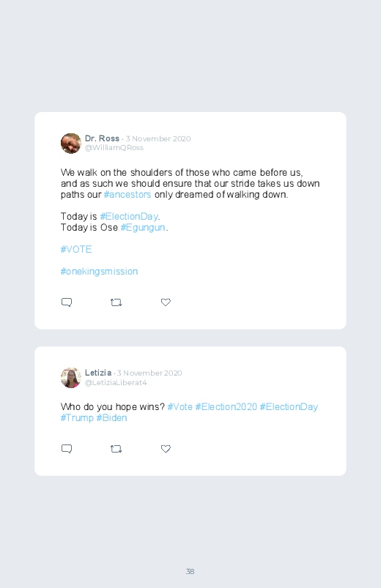The image size is (381, 588).
Task: Visit the @LetiziaLiberat4 handle
Action: point(116,382)
